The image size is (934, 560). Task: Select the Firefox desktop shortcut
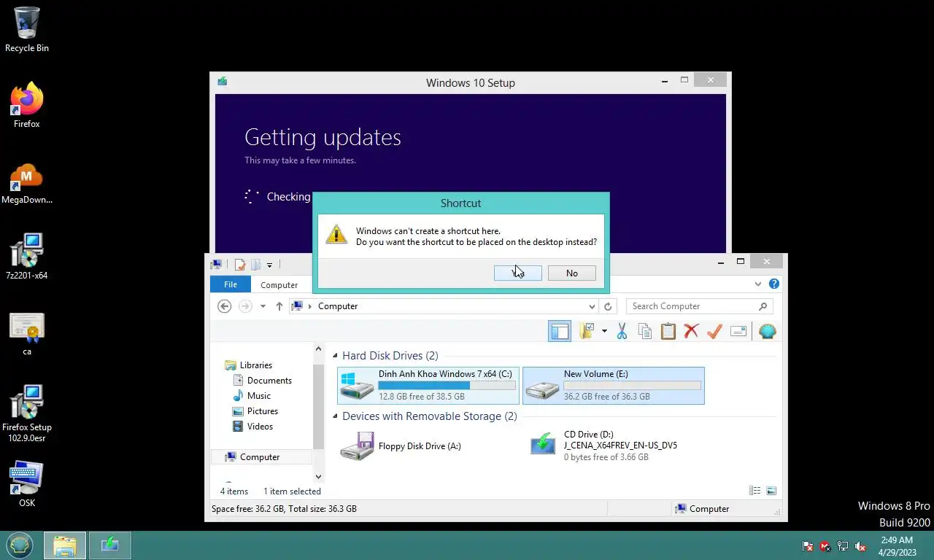27,106
